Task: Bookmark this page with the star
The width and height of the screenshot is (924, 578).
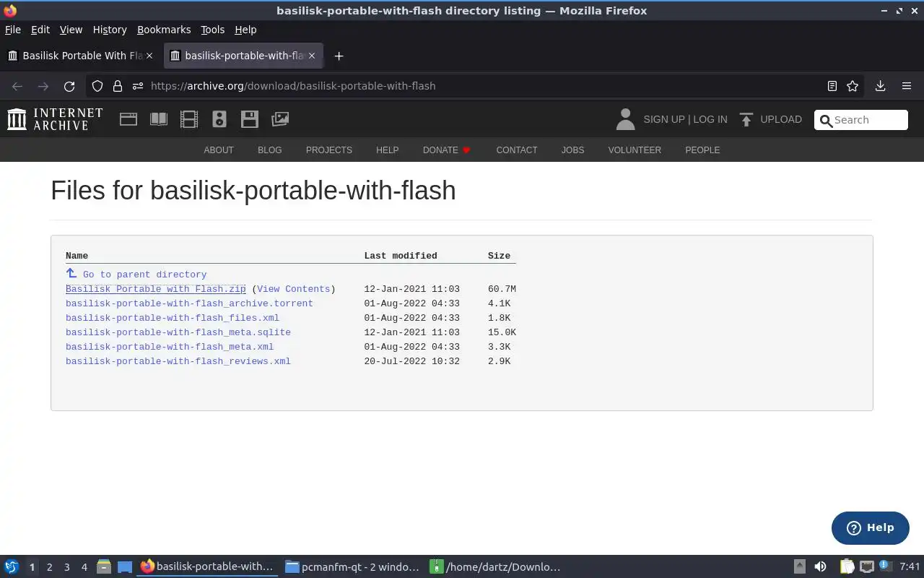Action: click(x=853, y=86)
